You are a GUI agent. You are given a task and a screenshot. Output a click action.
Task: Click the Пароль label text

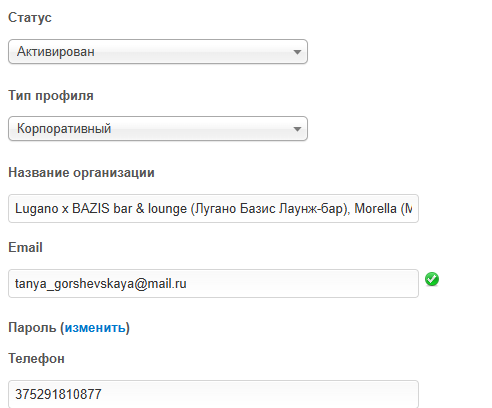coord(32,328)
